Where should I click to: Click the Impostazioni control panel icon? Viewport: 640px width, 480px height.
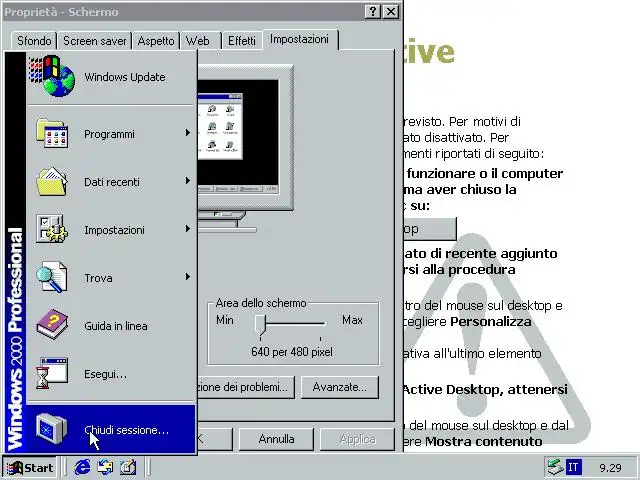coord(52,229)
